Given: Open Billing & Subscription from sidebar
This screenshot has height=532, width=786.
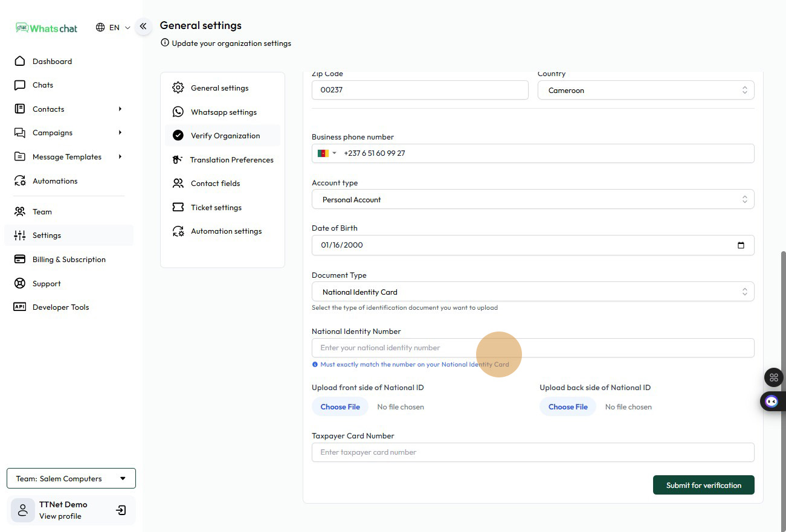Looking at the screenshot, I should [x=69, y=260].
